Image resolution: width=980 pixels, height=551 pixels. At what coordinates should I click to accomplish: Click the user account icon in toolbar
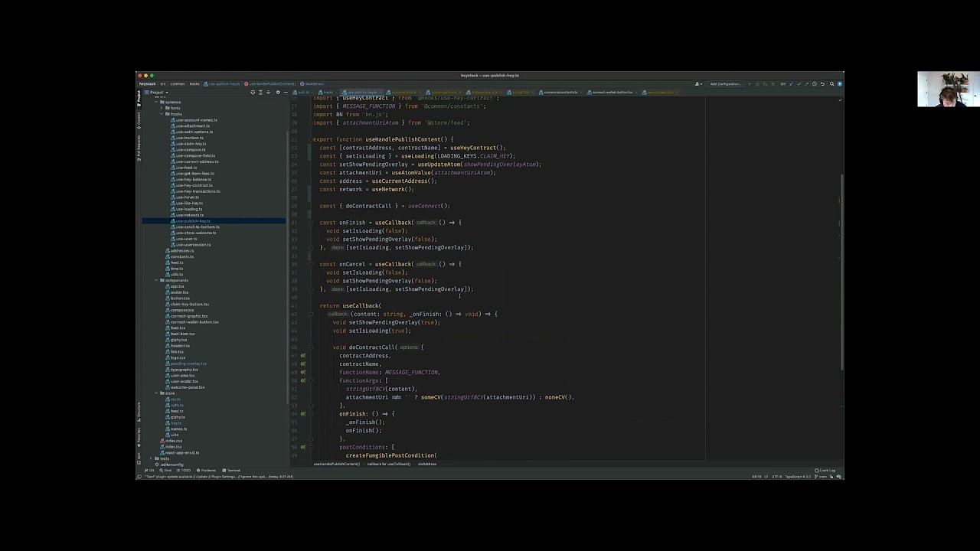697,84
